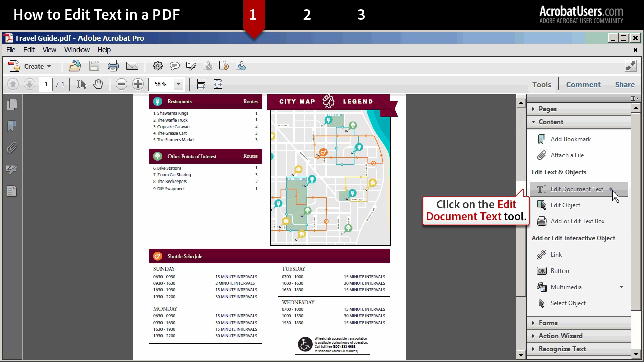Open the Window menu
This screenshot has height=362, width=644.
coord(76,50)
